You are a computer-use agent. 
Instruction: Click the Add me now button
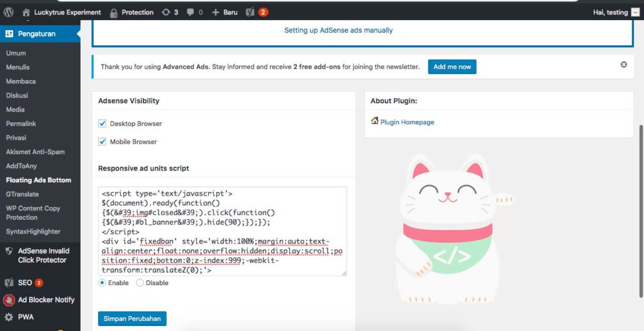coord(452,67)
